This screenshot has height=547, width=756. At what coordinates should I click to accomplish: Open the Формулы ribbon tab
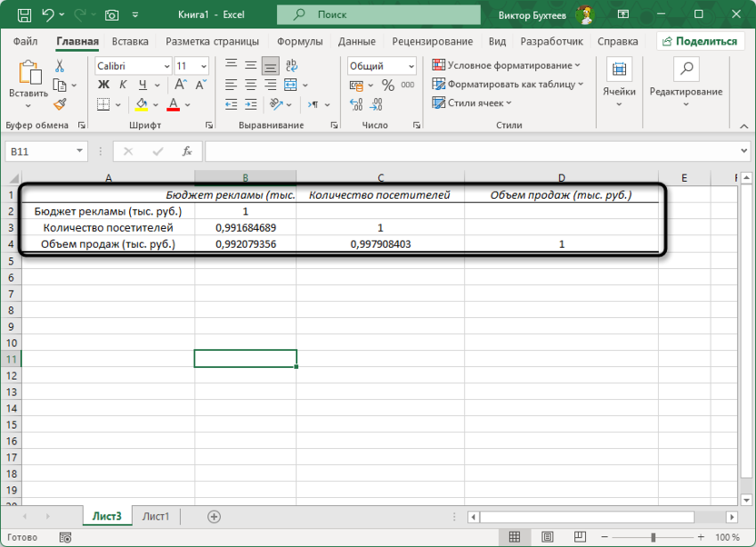click(x=299, y=42)
